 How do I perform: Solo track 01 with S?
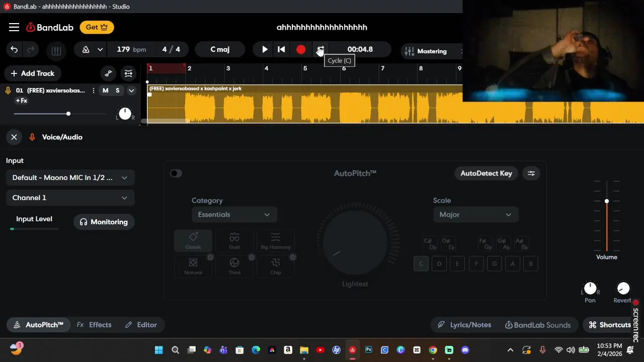pos(118,90)
